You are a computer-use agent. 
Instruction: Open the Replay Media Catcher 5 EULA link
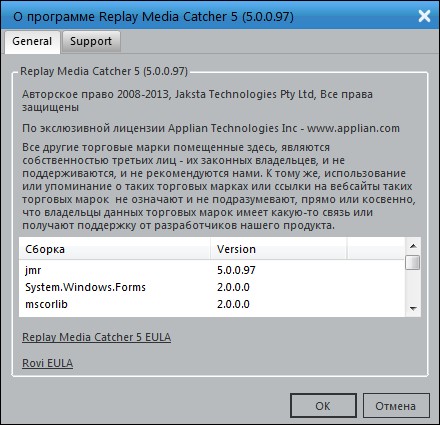(x=96, y=337)
